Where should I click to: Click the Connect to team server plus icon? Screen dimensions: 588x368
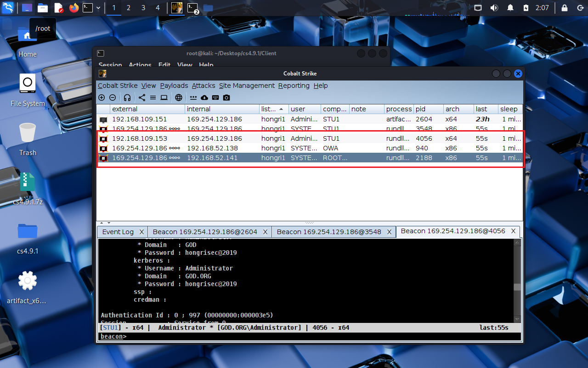tap(102, 98)
